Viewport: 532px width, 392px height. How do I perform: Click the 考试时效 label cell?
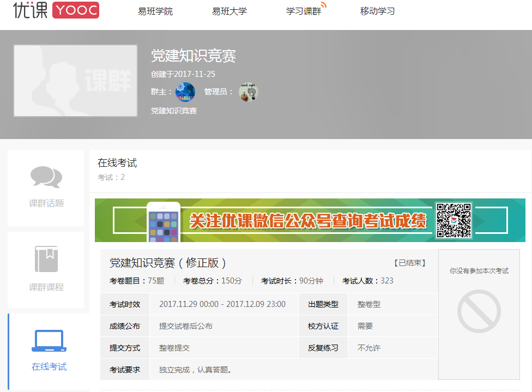(x=125, y=304)
